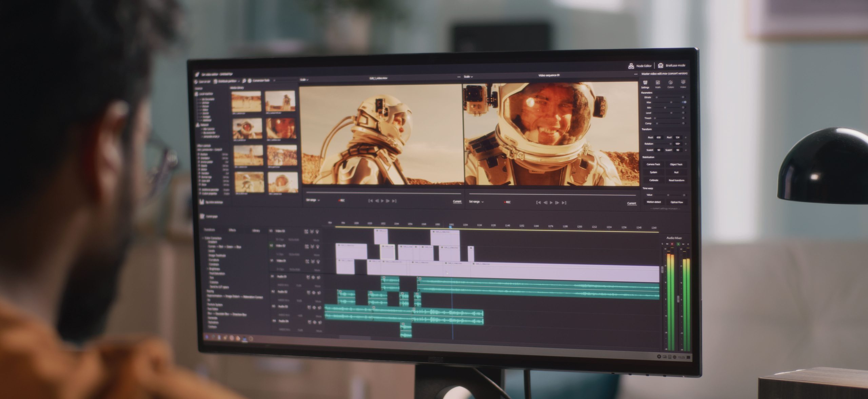This screenshot has height=399, width=868.
Task: Jump to the start in the left preview player
Action: (370, 201)
